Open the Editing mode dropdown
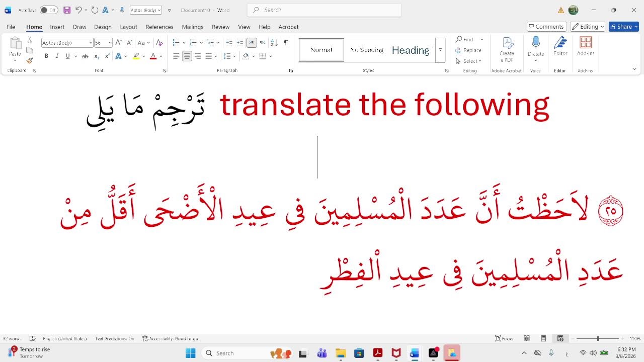Screen dimensions: 644x362 (588, 27)
